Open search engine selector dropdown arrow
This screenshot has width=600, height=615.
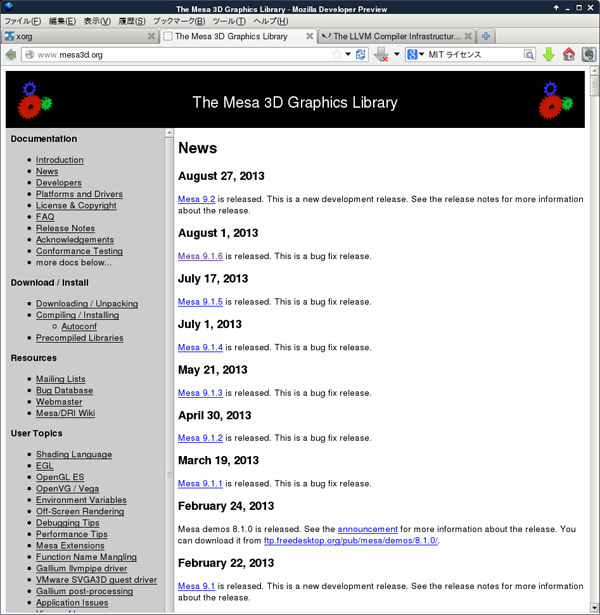tap(422, 54)
